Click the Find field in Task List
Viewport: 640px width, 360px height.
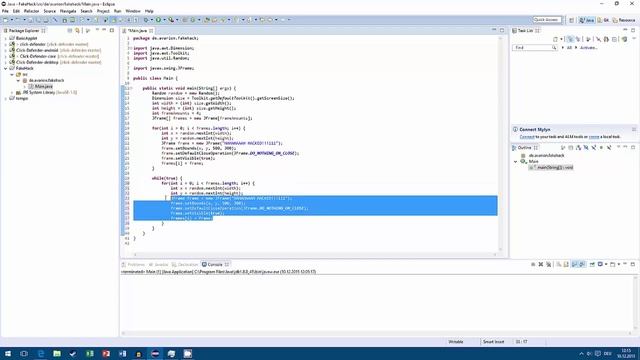click(x=534, y=48)
